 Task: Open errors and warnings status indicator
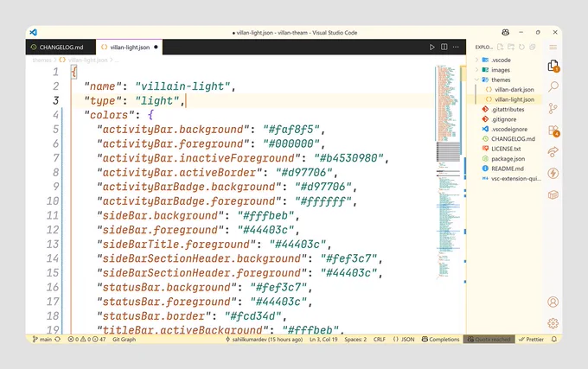(x=86, y=339)
